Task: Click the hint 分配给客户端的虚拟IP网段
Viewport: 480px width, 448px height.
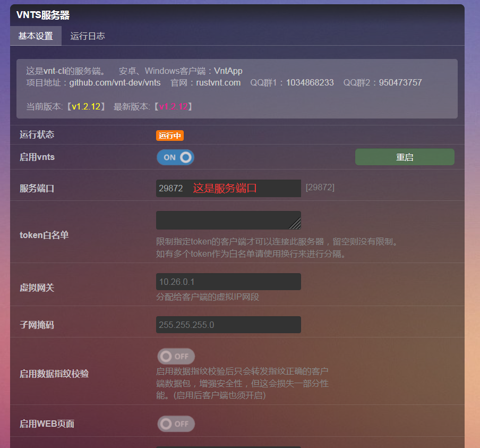Action: (208, 297)
